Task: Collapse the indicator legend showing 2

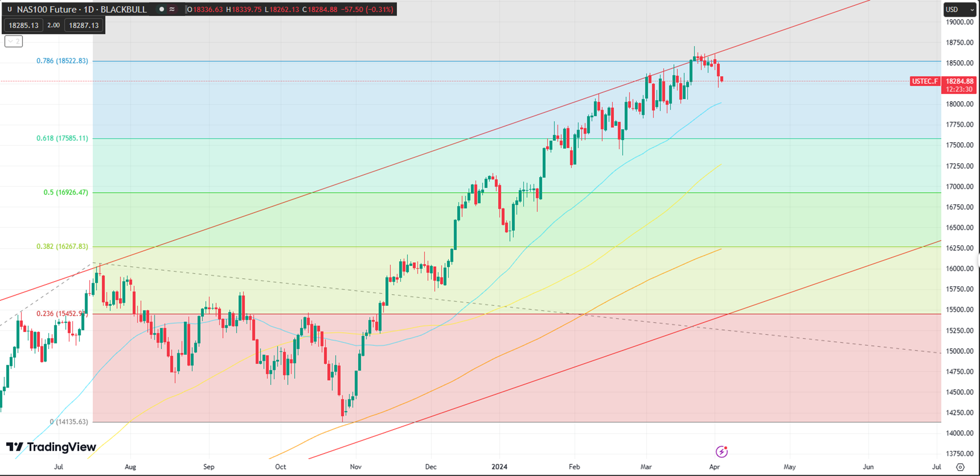Action: pyautogui.click(x=14, y=41)
